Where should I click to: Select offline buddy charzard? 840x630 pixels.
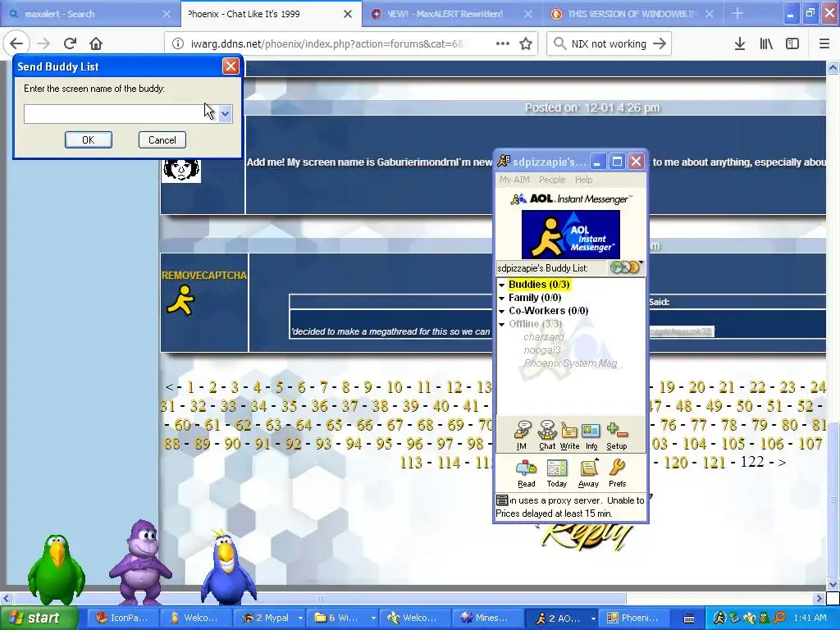[x=544, y=337]
